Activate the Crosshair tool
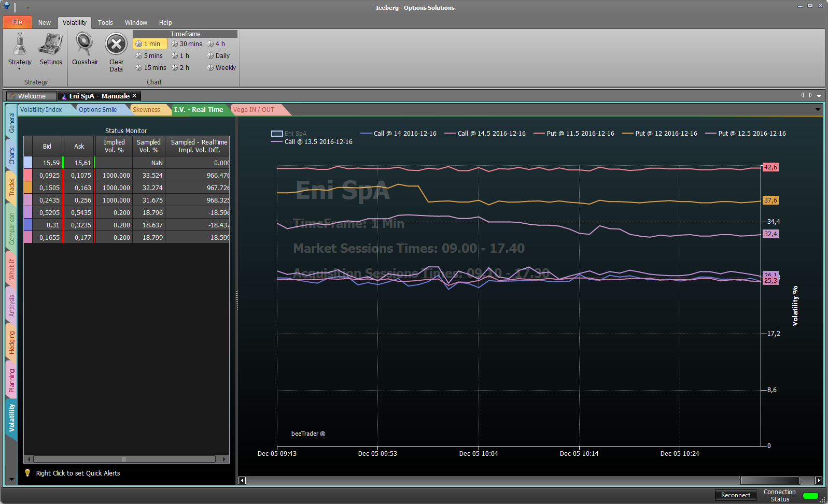The height and width of the screenshot is (504, 828). click(x=85, y=45)
